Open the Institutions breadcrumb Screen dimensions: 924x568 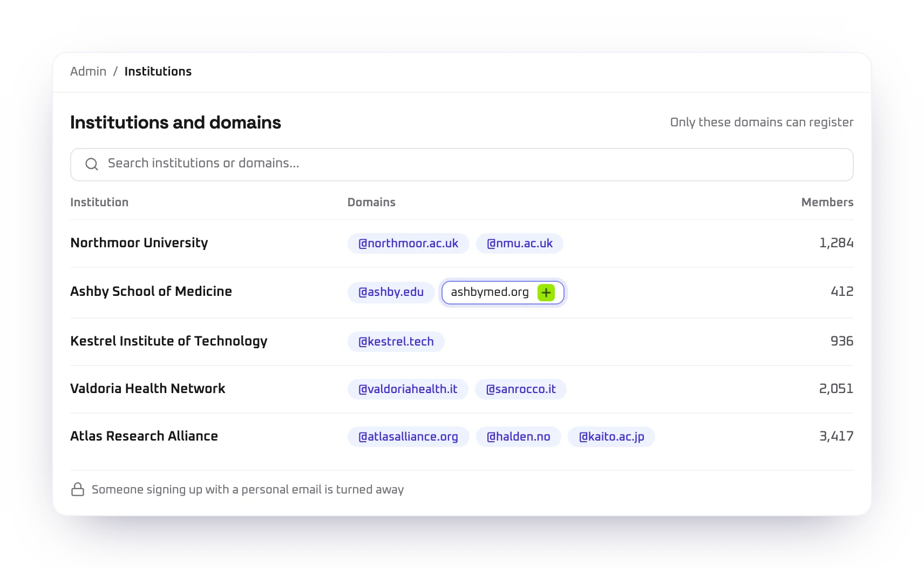click(x=158, y=71)
